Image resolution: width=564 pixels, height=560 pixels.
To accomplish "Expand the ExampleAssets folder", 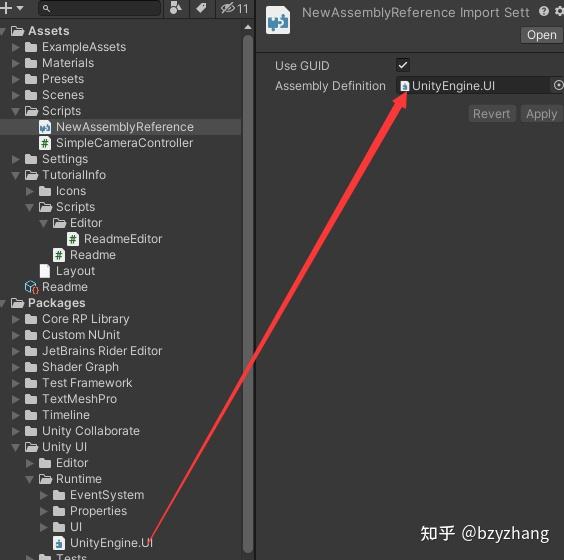I will coord(15,47).
